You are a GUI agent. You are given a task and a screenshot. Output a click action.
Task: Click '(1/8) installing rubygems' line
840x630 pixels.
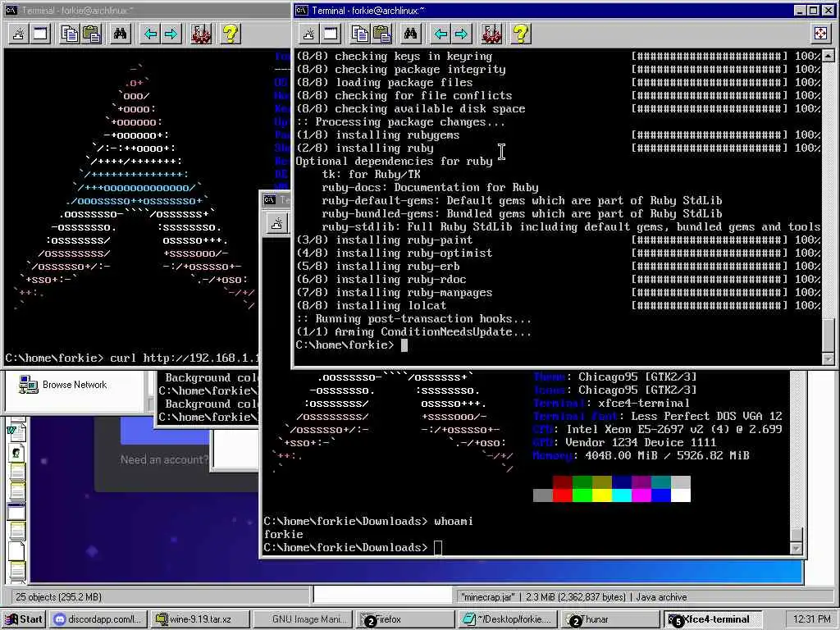377,135
